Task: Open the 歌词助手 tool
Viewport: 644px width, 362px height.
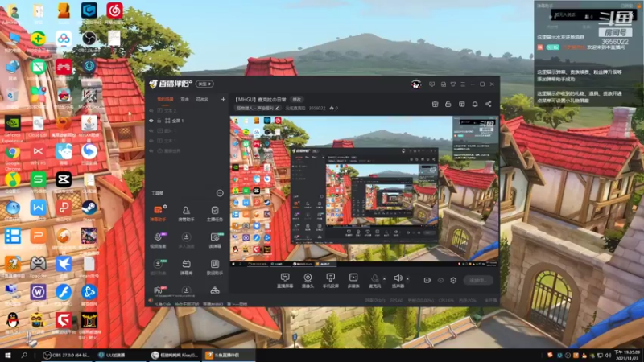Action: point(214,267)
